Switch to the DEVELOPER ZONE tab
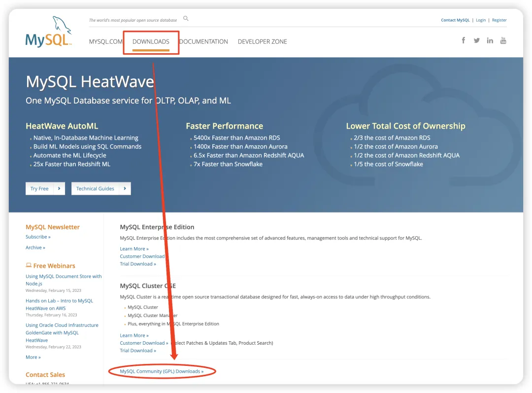The height and width of the screenshot is (393, 532). [262, 41]
